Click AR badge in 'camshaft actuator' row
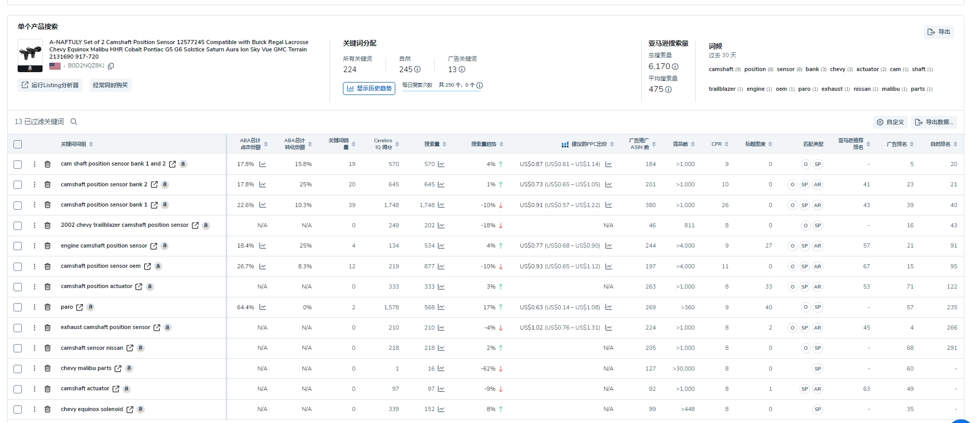Image resolution: width=980 pixels, height=423 pixels. coord(818,389)
